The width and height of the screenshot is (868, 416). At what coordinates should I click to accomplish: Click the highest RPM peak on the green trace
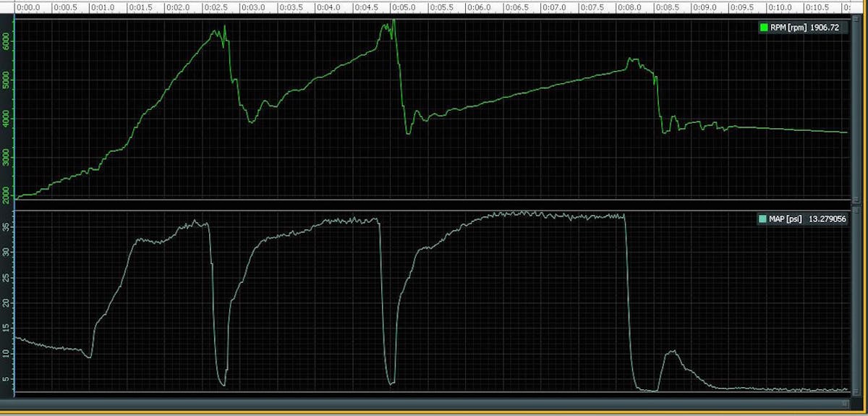click(x=393, y=21)
